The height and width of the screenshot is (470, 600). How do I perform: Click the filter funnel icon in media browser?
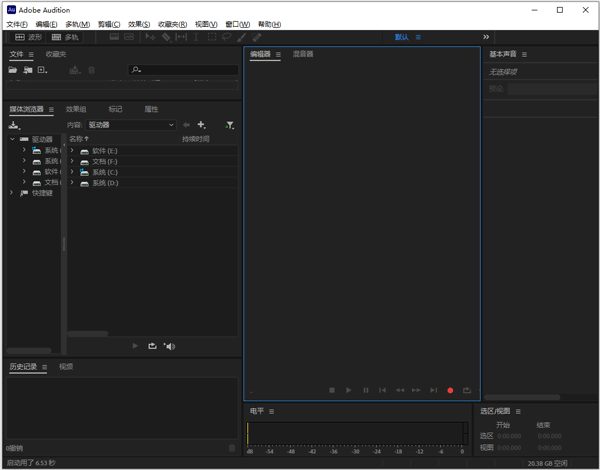pos(230,125)
